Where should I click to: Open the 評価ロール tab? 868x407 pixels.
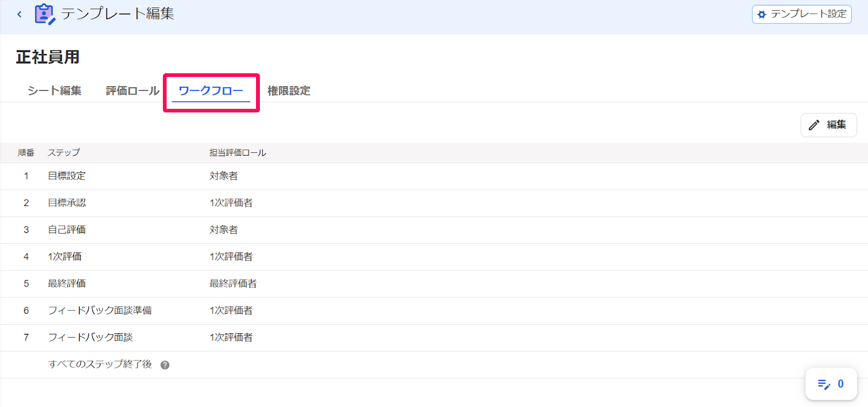(132, 91)
